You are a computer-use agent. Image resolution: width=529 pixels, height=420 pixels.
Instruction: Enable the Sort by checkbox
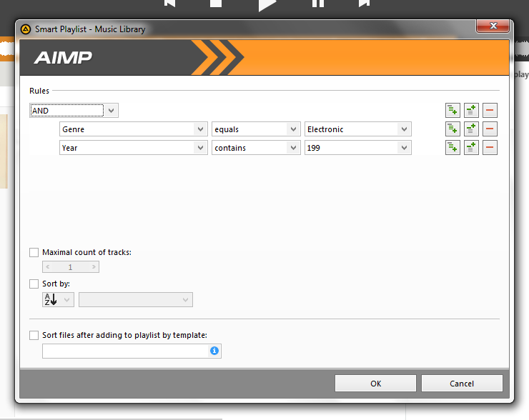click(x=34, y=284)
